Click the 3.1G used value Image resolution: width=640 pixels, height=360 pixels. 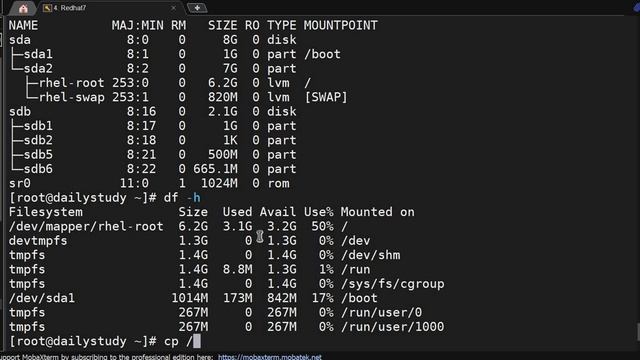click(237, 226)
